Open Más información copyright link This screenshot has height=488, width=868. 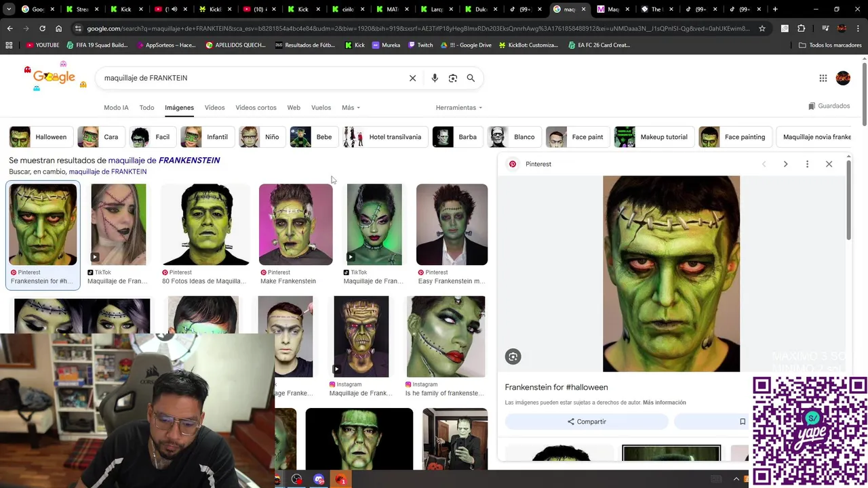665,403
